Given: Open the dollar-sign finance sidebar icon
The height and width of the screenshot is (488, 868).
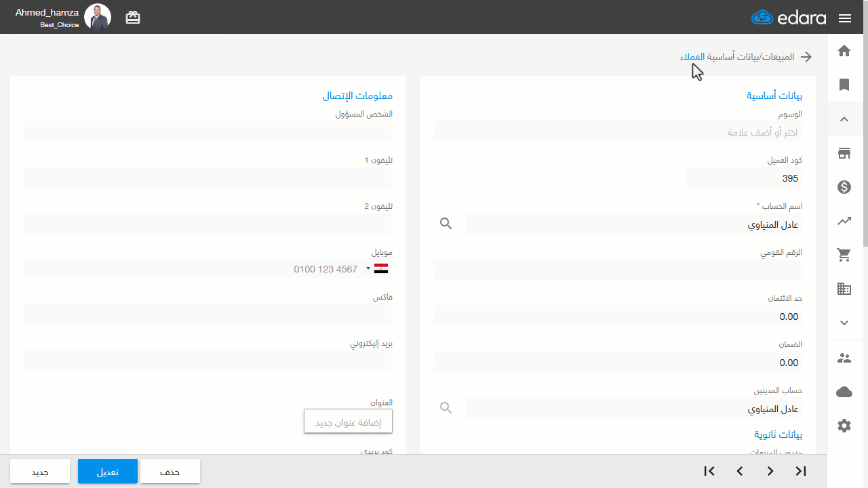Looking at the screenshot, I should [844, 187].
